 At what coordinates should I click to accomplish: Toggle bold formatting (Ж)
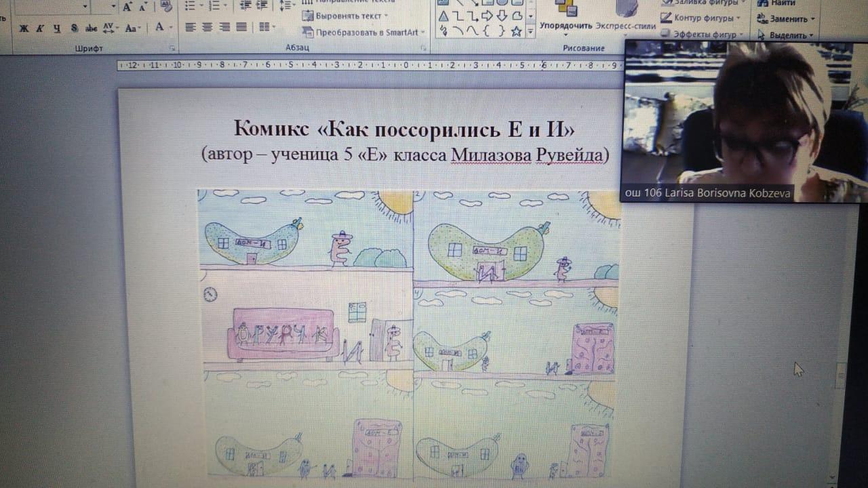tap(24, 28)
